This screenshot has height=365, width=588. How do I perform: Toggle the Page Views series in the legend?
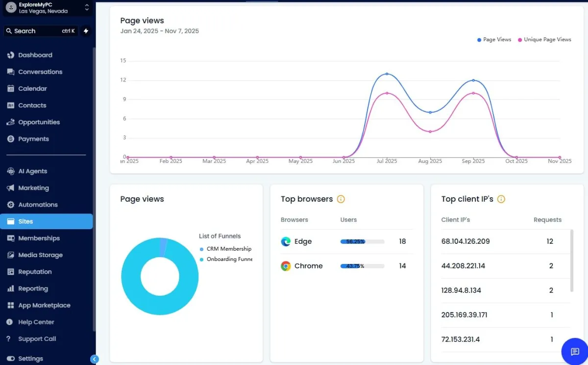click(493, 39)
